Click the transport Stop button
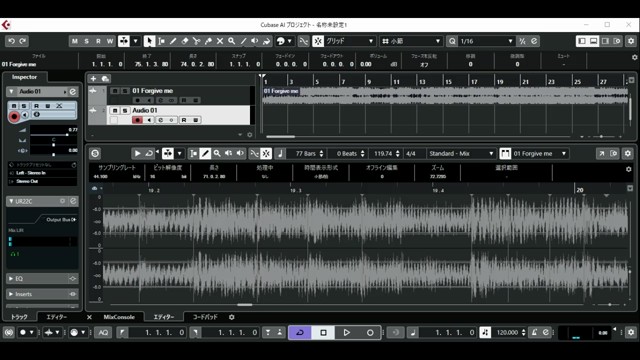 323,332
